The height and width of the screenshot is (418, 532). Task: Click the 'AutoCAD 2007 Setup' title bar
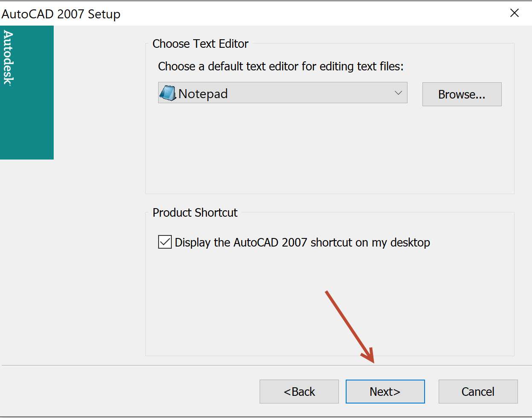(x=61, y=14)
